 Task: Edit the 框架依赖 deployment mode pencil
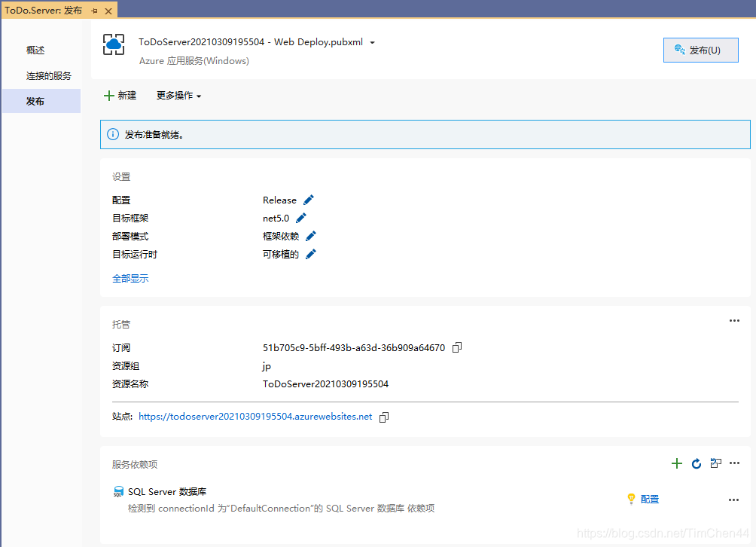tap(311, 236)
